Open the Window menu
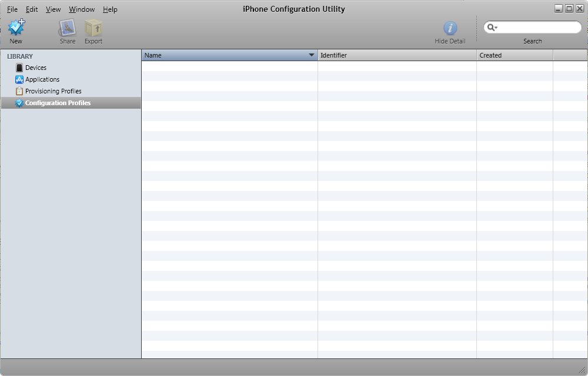Image resolution: width=588 pixels, height=376 pixels. 82,9
